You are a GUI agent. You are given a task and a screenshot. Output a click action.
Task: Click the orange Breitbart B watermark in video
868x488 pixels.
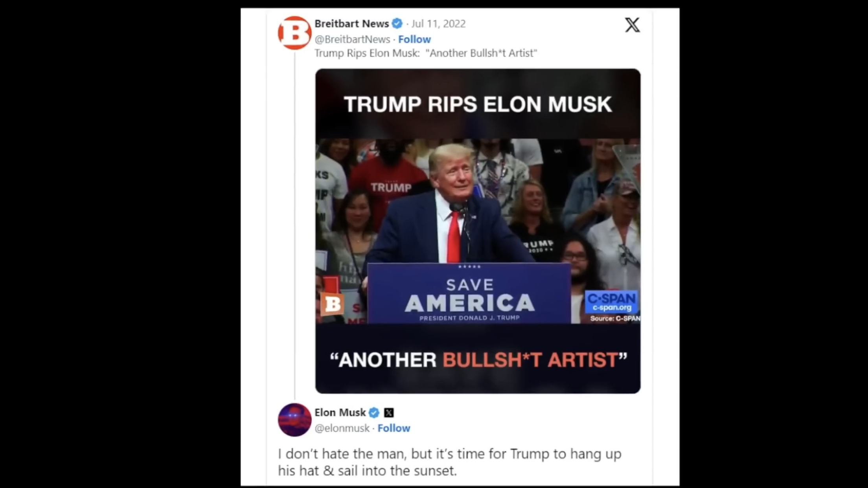pyautogui.click(x=332, y=304)
